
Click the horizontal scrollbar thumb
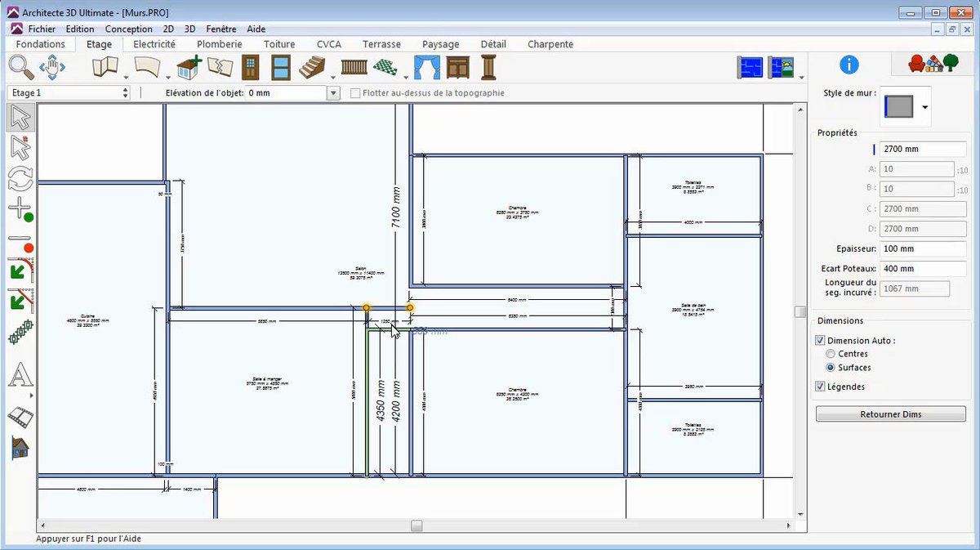click(416, 525)
